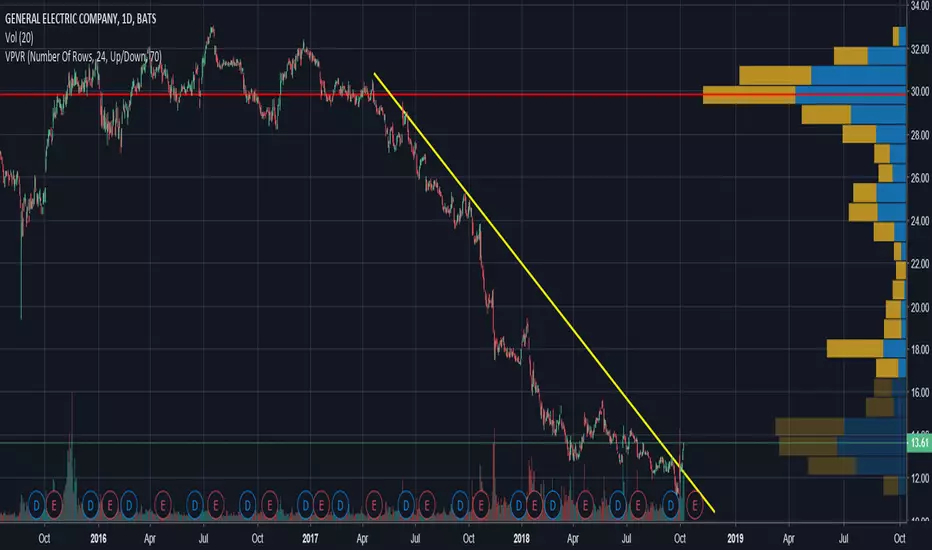Open the earnings E marker after Oct 2016
932x550 pixels.
[x=269, y=506]
